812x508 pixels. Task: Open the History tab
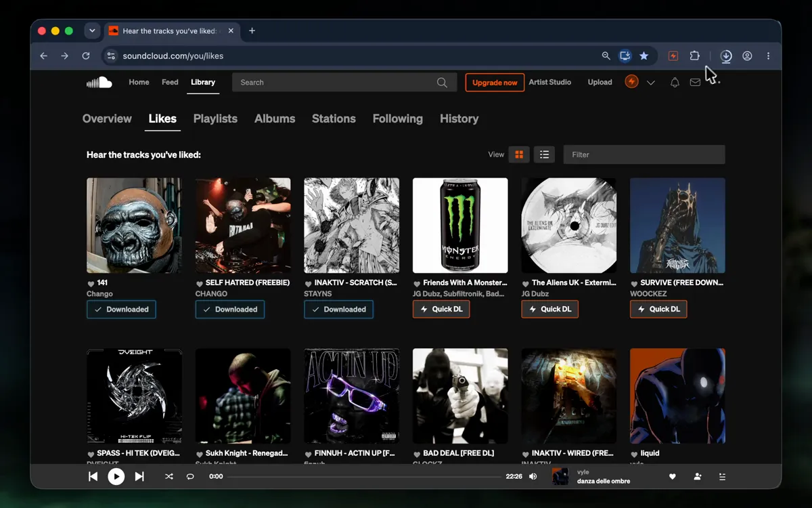pyautogui.click(x=459, y=119)
